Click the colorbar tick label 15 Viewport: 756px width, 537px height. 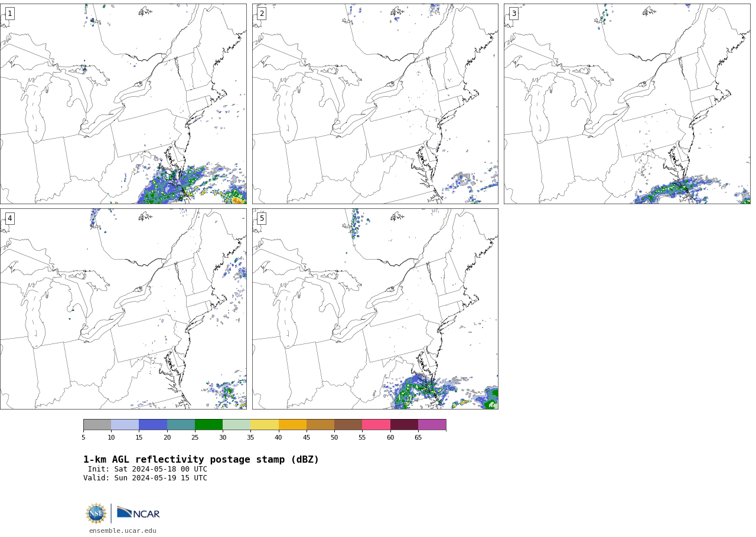pos(139,437)
